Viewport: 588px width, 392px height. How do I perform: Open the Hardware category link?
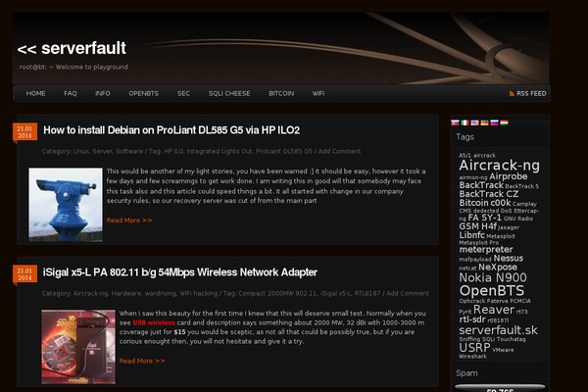pyautogui.click(x=126, y=293)
